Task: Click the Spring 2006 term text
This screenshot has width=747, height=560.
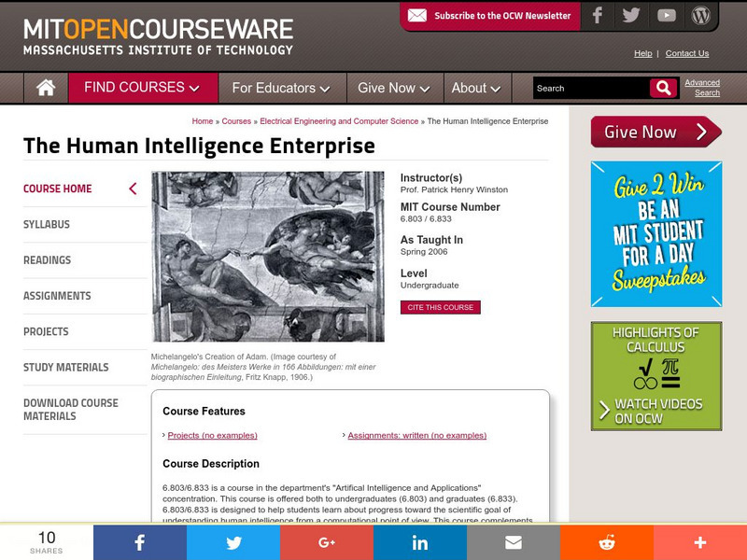Action: click(x=424, y=251)
